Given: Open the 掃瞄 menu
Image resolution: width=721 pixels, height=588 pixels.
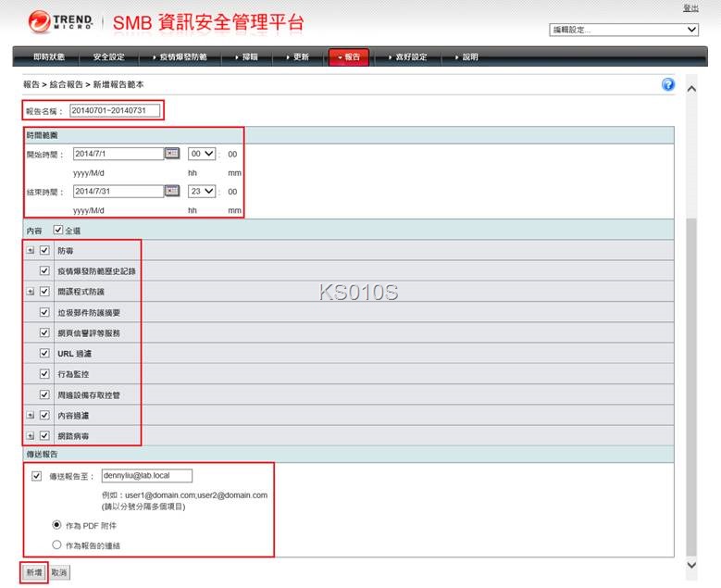Looking at the screenshot, I should coord(247,56).
